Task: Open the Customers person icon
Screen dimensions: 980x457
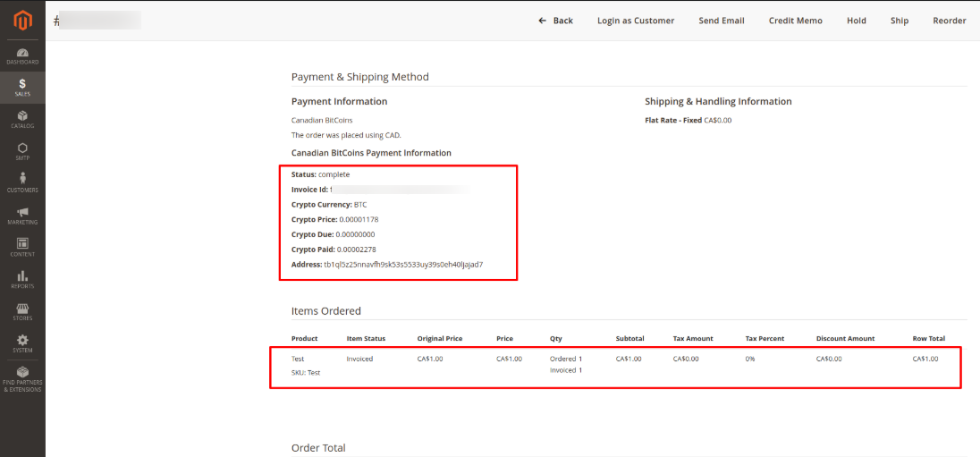Action: [22, 182]
